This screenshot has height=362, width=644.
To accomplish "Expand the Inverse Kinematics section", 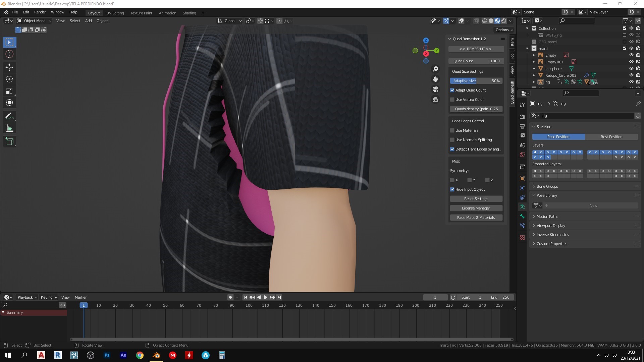I will [552, 235].
